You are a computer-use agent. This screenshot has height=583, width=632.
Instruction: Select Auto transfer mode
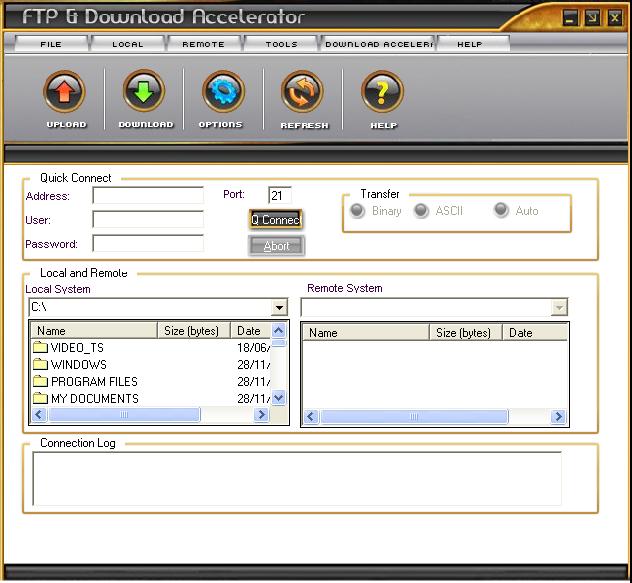(x=501, y=210)
